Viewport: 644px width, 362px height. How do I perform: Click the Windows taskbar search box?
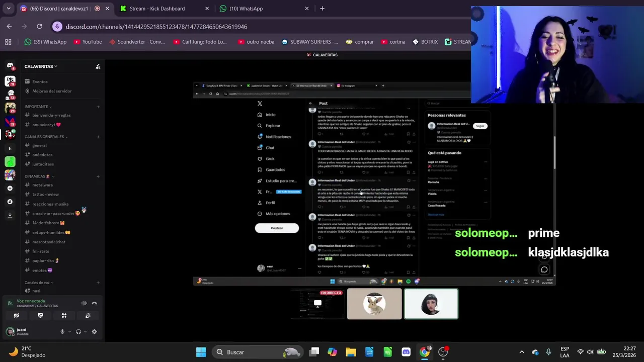point(257,352)
